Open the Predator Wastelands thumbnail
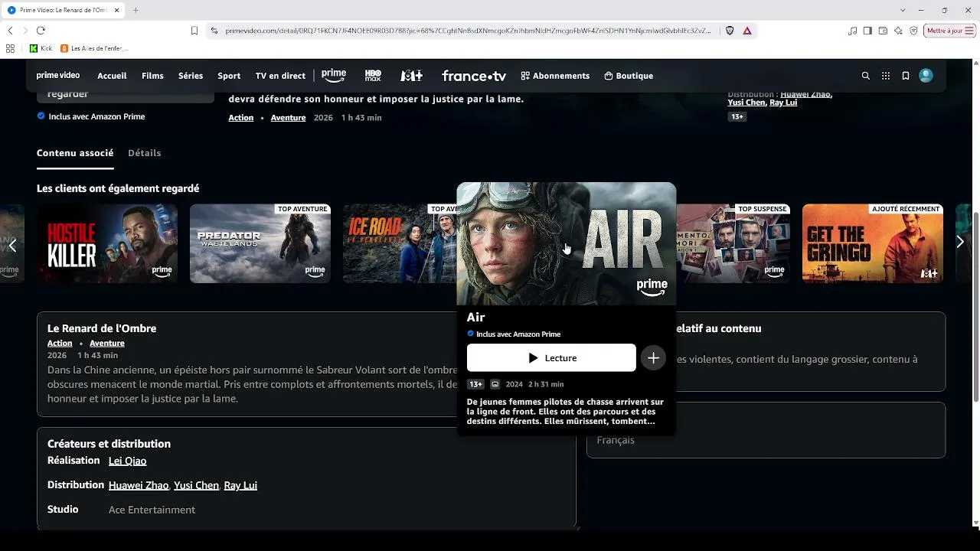The height and width of the screenshot is (551, 980). [260, 243]
